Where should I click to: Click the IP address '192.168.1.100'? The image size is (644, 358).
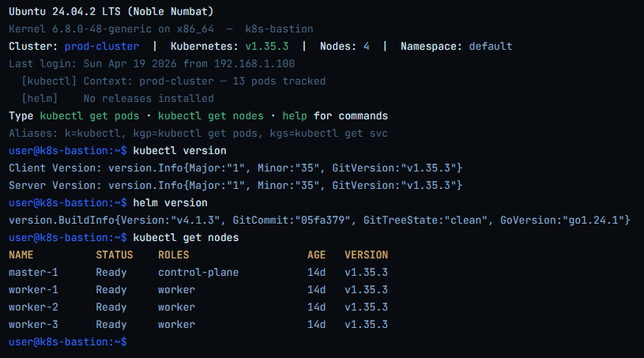click(x=254, y=64)
